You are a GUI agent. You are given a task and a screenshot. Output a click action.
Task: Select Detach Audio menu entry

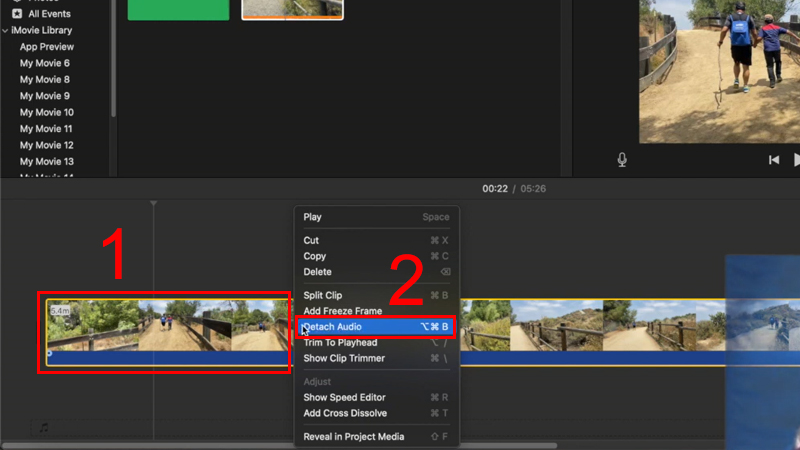point(377,327)
